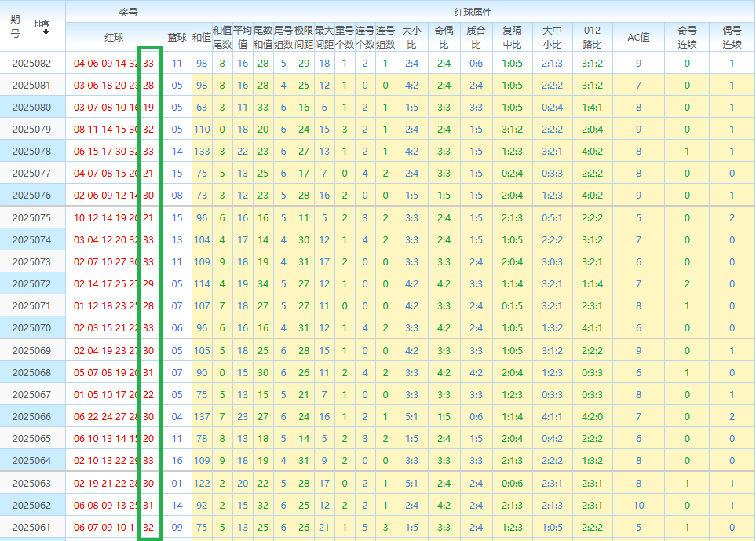Click the 平均值 column header
Screen dimensions: 756x541
click(243, 37)
